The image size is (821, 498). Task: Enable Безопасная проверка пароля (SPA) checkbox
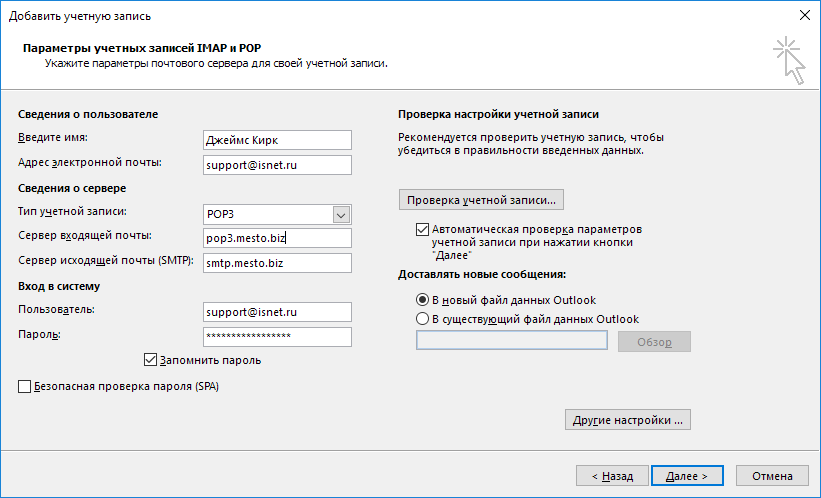24,386
